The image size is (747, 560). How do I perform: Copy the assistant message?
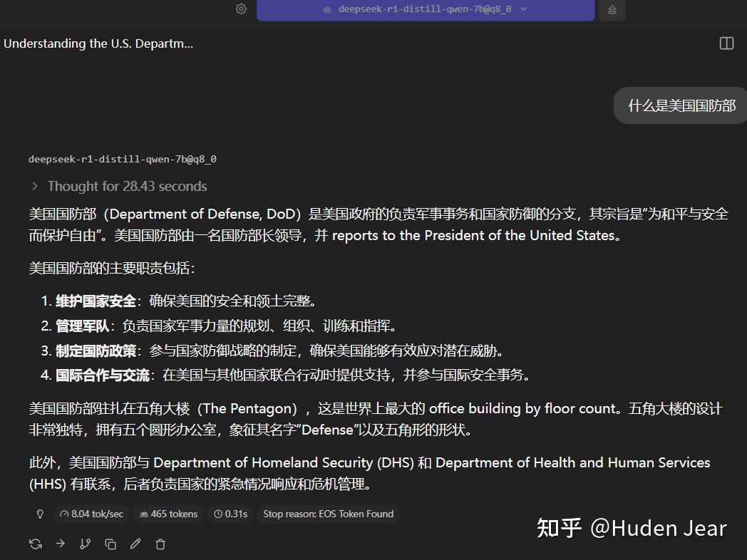(x=110, y=544)
